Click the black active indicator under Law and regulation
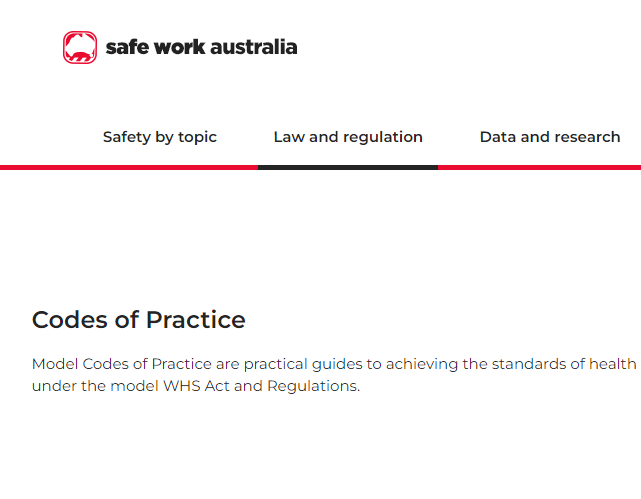The height and width of the screenshot is (499, 641). point(348,168)
